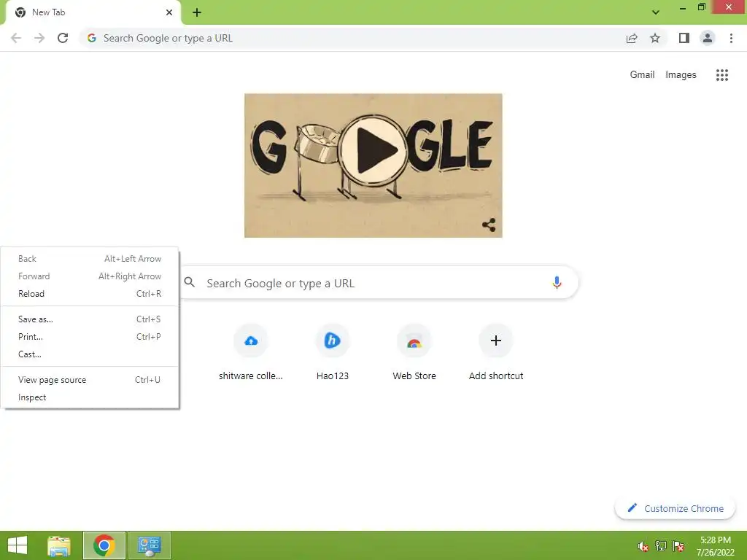Click Chrome icon in taskbar

click(104, 545)
